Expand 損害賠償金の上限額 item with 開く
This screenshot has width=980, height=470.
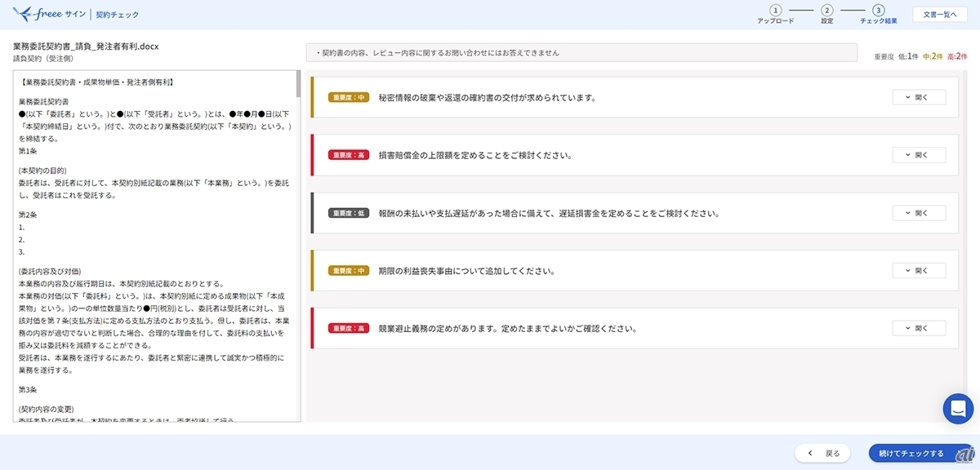point(919,155)
